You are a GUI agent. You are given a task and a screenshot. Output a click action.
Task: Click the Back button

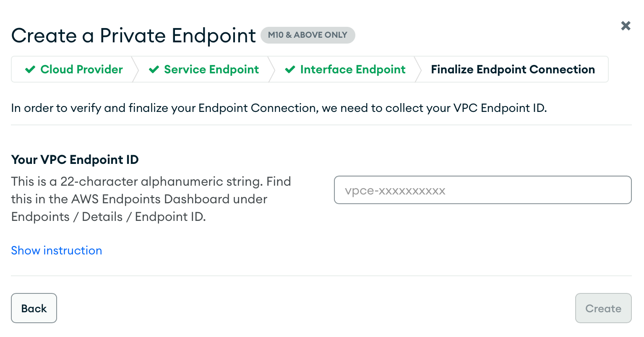[x=34, y=308]
